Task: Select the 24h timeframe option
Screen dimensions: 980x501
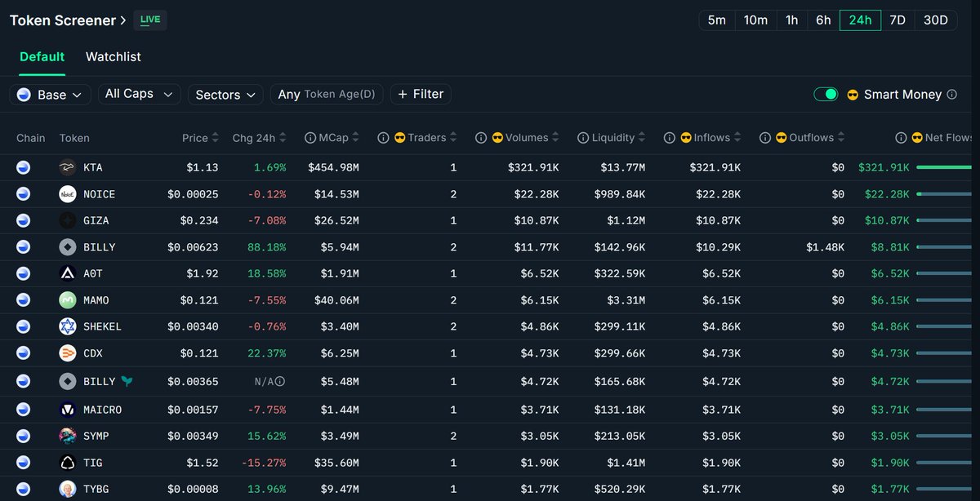Action: click(860, 20)
